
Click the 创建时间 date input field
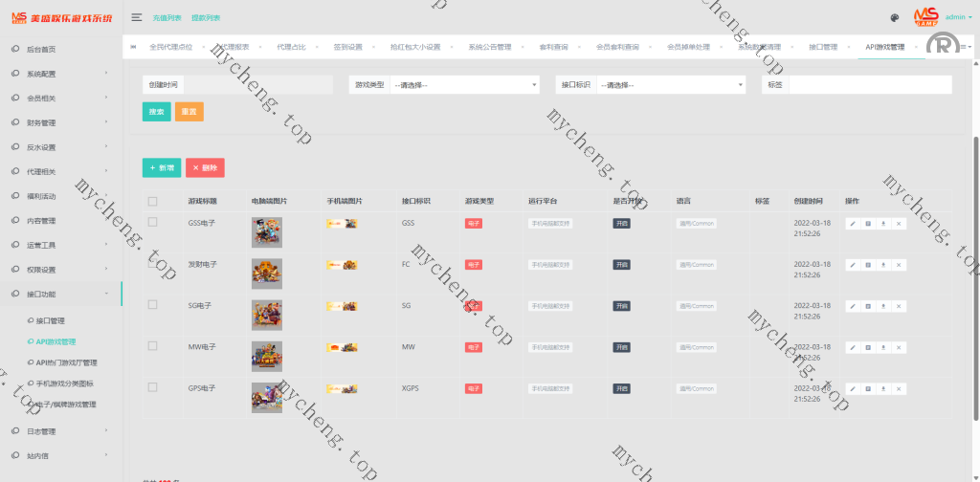[256, 85]
